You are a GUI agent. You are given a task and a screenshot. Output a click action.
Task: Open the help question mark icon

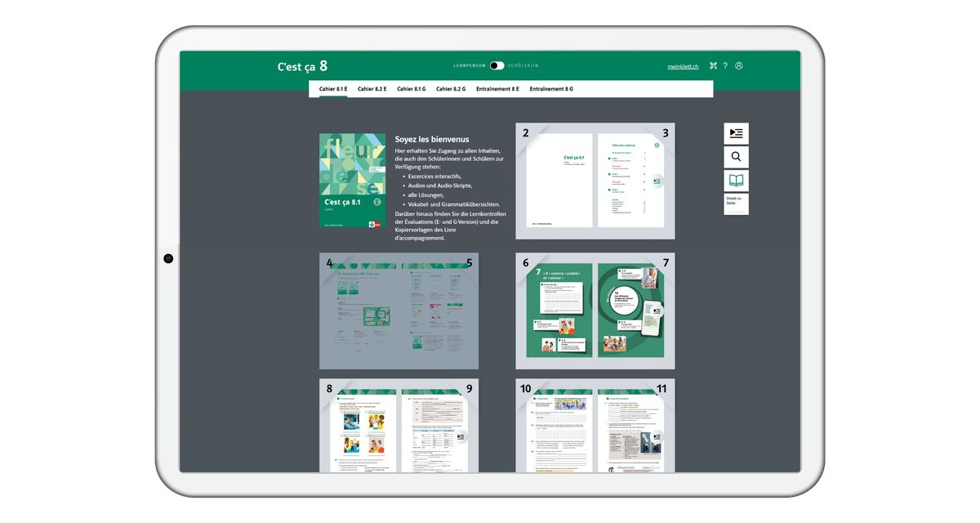coord(725,66)
